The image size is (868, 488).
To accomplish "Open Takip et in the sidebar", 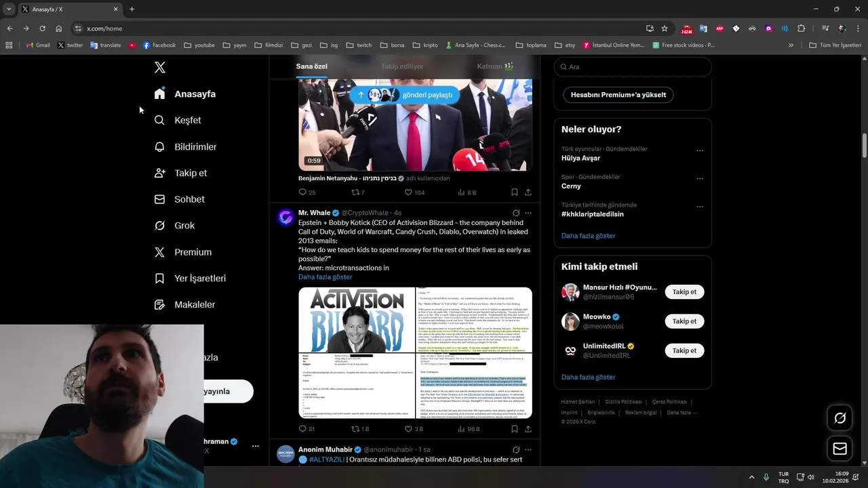I will (180, 173).
